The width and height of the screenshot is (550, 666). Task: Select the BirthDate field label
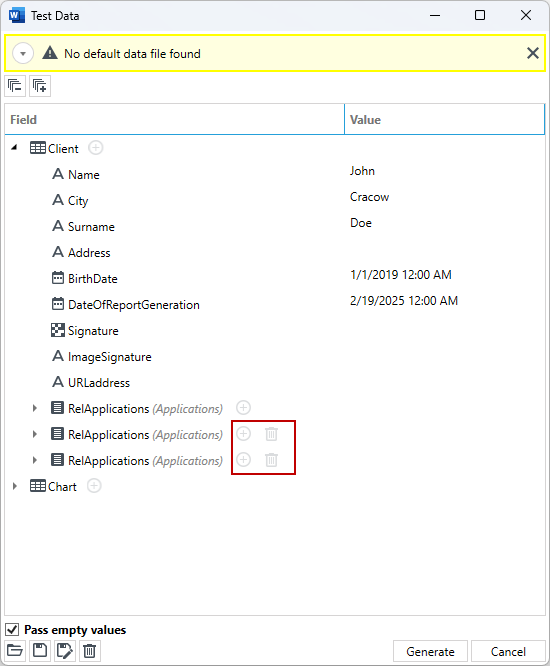93,279
